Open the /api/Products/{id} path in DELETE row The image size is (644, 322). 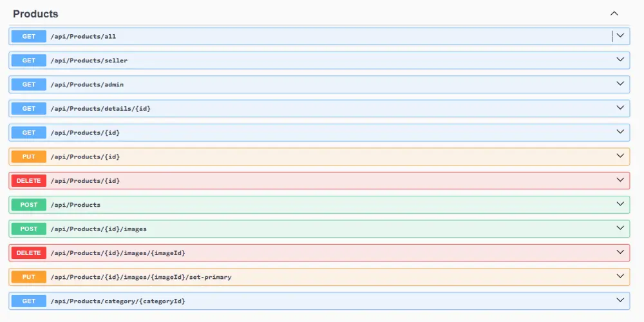point(85,181)
